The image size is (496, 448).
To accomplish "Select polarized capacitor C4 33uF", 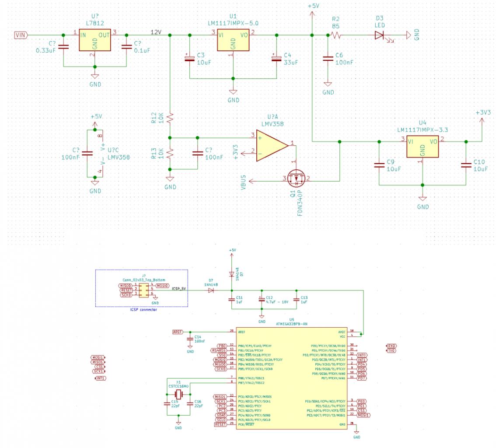I will 276,59.
